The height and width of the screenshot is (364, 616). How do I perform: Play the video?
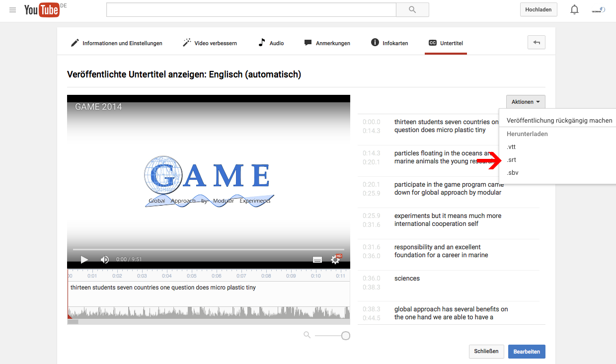84,259
